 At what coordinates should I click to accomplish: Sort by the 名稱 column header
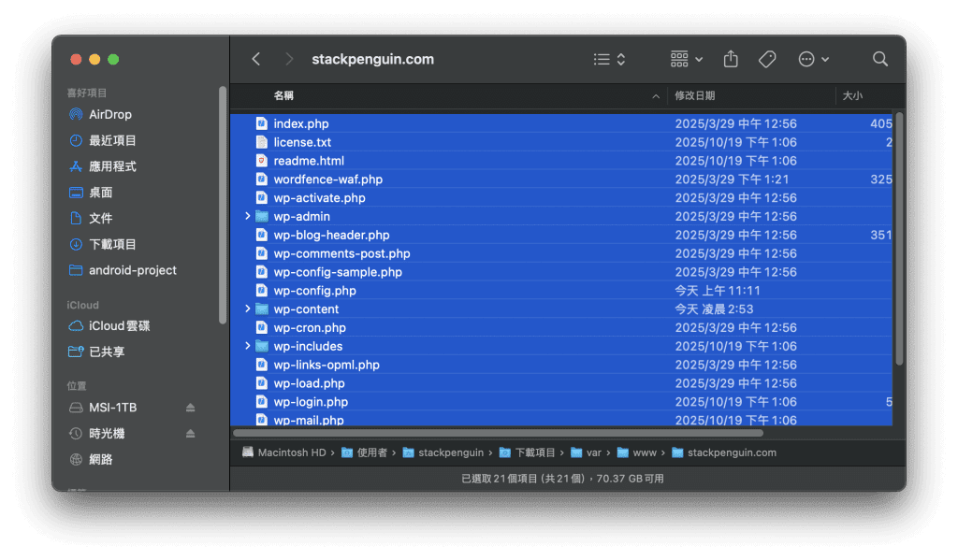tap(283, 95)
